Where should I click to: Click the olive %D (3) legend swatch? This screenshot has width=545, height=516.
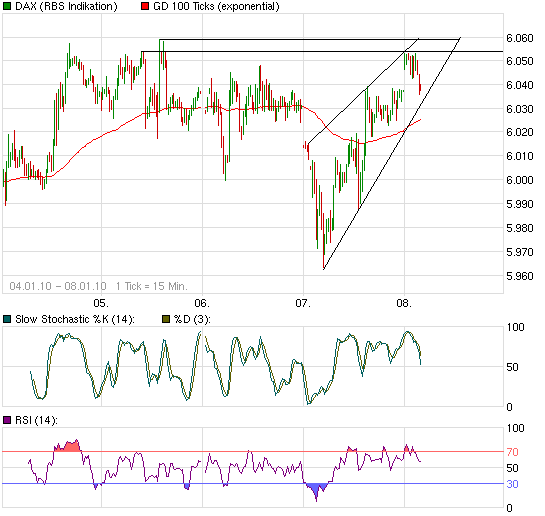(166, 319)
